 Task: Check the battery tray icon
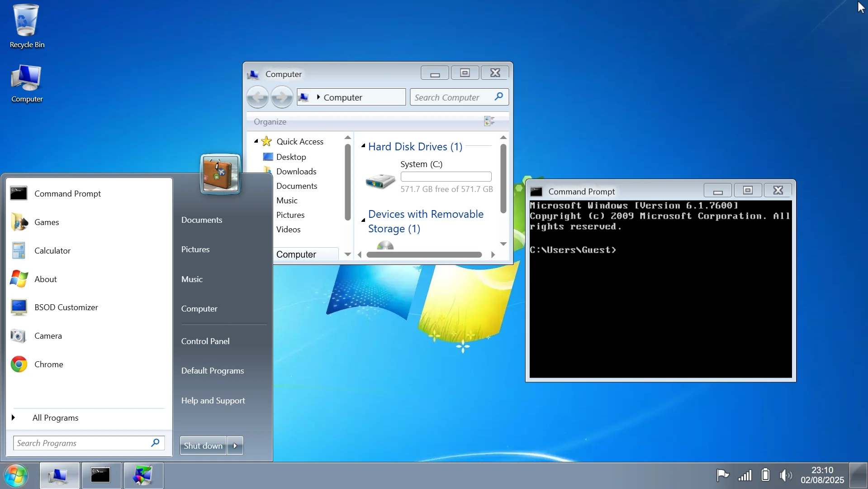point(765,475)
